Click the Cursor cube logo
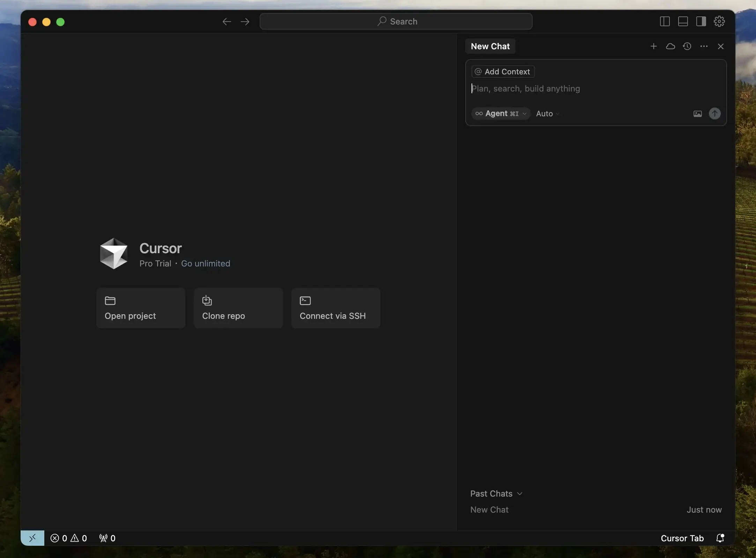 point(114,254)
